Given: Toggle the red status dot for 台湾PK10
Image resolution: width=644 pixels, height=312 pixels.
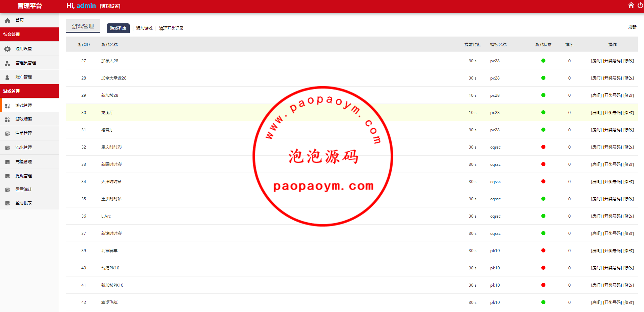Looking at the screenshot, I should (543, 268).
